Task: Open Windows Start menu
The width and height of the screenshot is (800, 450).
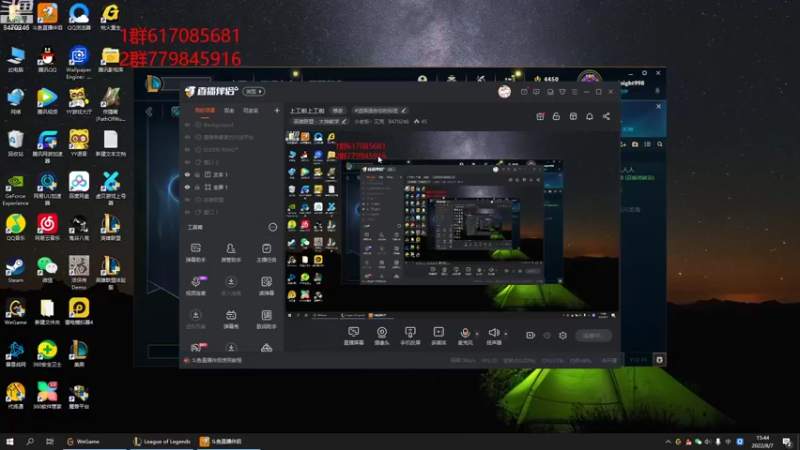Action: [x=10, y=441]
